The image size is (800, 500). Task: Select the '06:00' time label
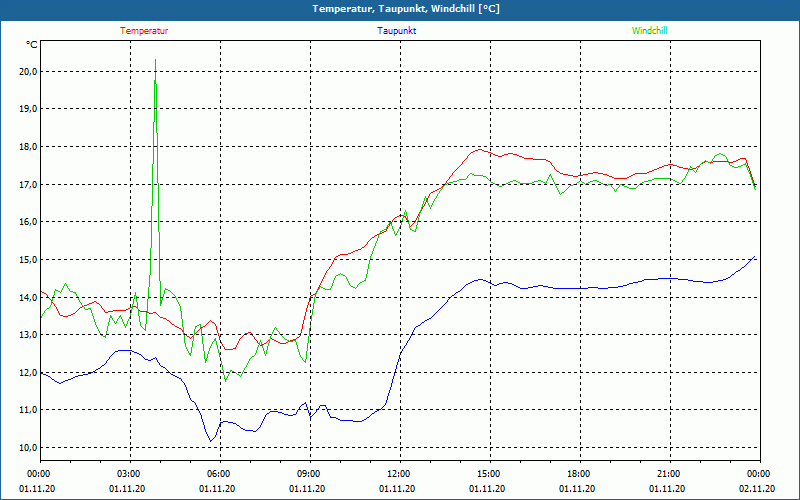(218, 473)
